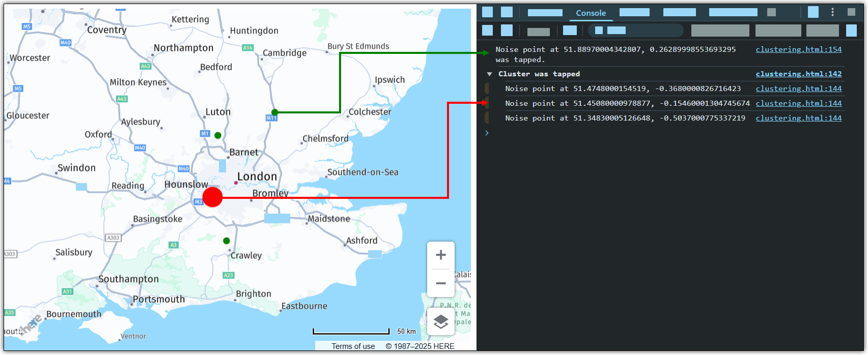Open the clustering.html:154 source link
The width and height of the screenshot is (868, 355).
click(x=798, y=49)
